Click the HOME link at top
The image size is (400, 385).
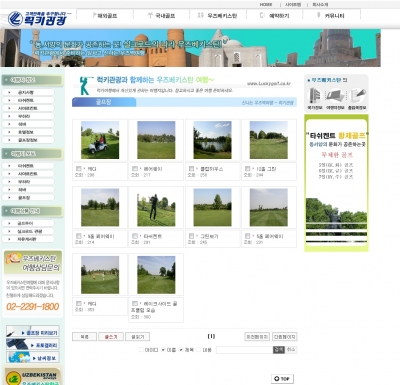click(266, 5)
